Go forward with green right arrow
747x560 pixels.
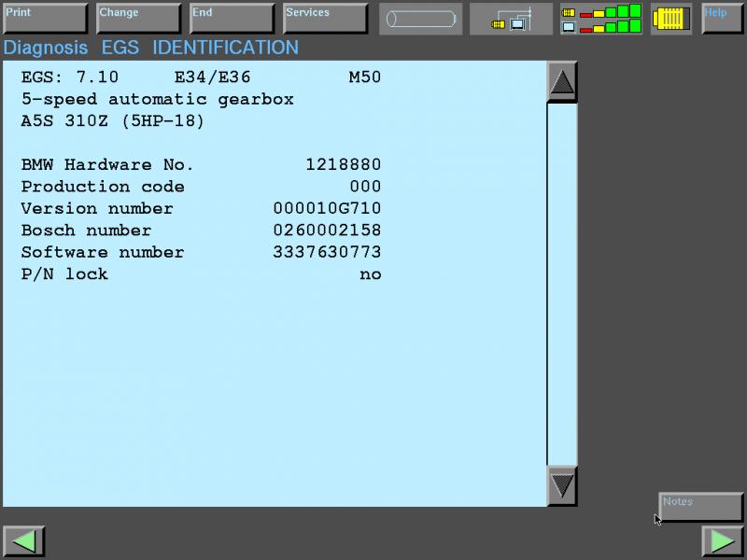(x=722, y=541)
